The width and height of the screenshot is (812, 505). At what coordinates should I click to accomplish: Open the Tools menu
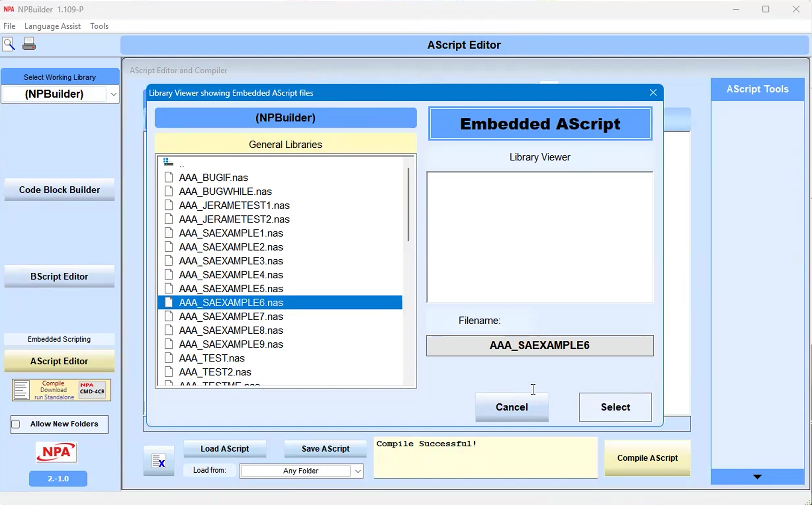[x=99, y=26]
